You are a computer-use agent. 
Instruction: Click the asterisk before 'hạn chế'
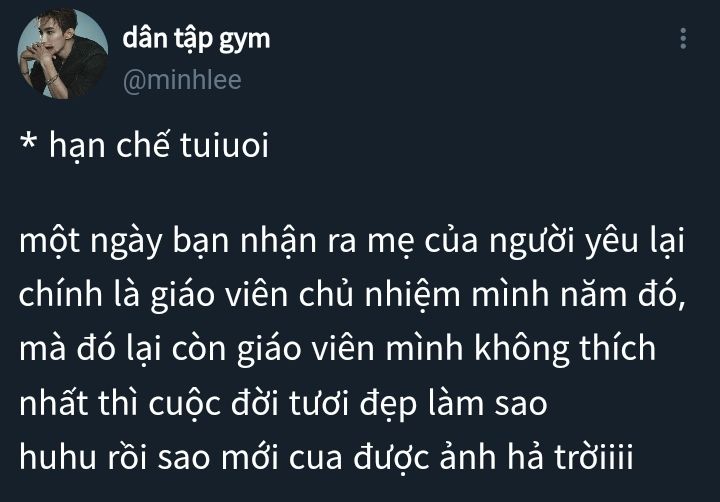point(28,141)
